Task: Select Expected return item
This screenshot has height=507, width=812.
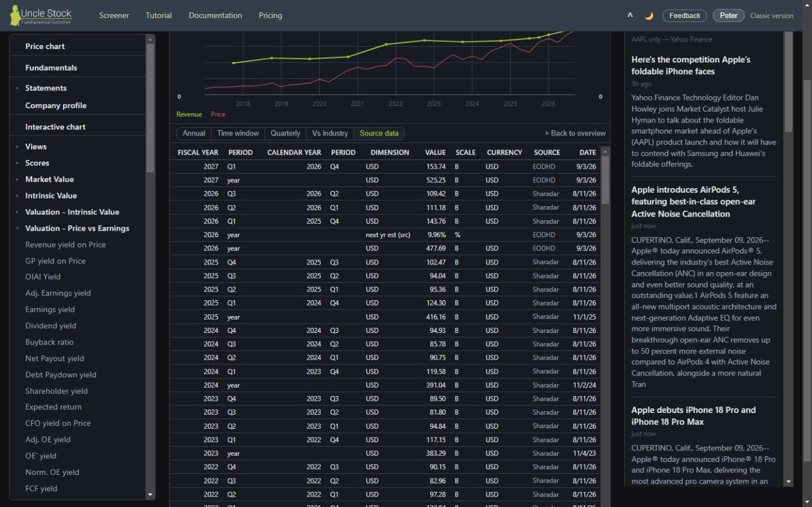Action: click(53, 407)
